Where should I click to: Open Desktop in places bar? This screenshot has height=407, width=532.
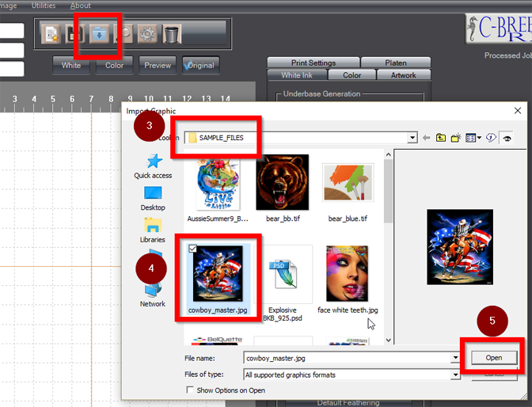pyautogui.click(x=153, y=199)
